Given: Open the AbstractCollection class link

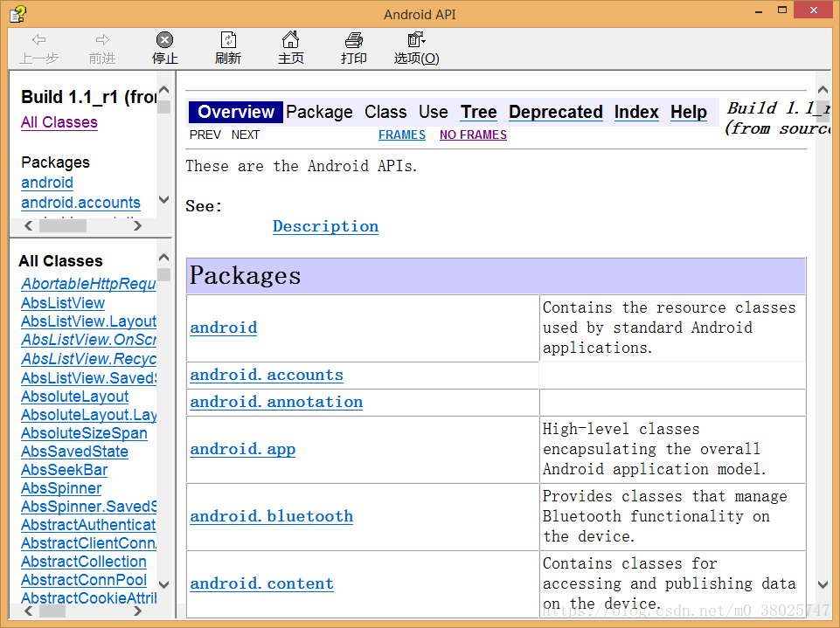Looking at the screenshot, I should coord(84,562).
